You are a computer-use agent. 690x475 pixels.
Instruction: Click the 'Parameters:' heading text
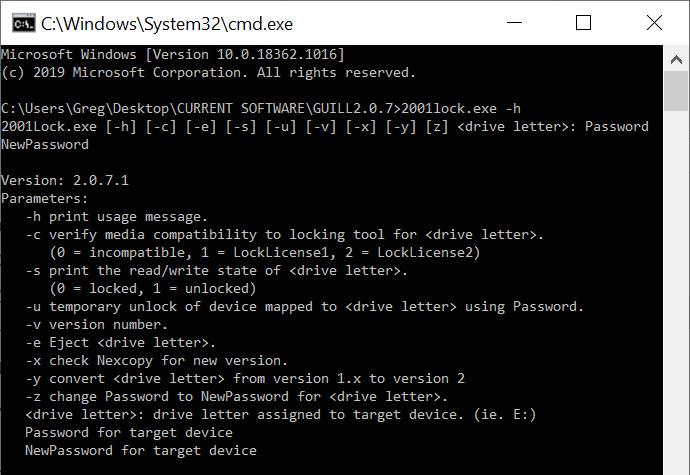click(x=45, y=198)
